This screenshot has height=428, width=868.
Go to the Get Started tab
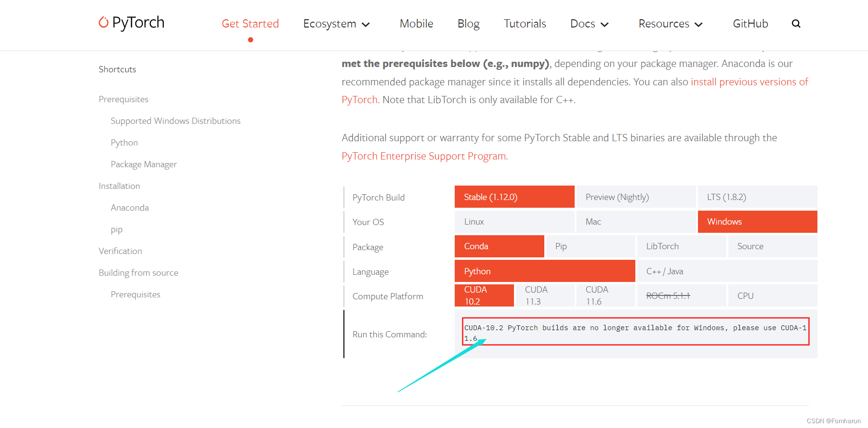(250, 24)
